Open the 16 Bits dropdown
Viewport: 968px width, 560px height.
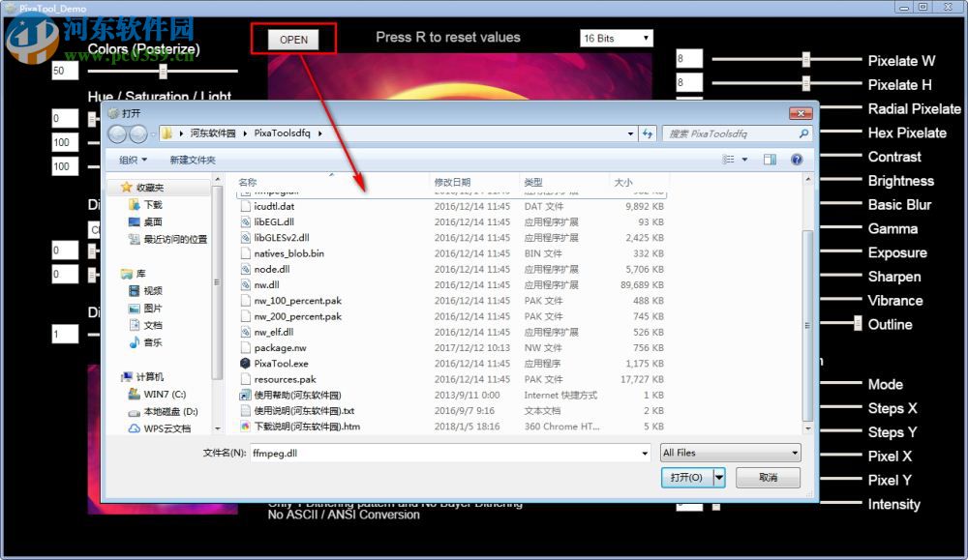click(616, 38)
